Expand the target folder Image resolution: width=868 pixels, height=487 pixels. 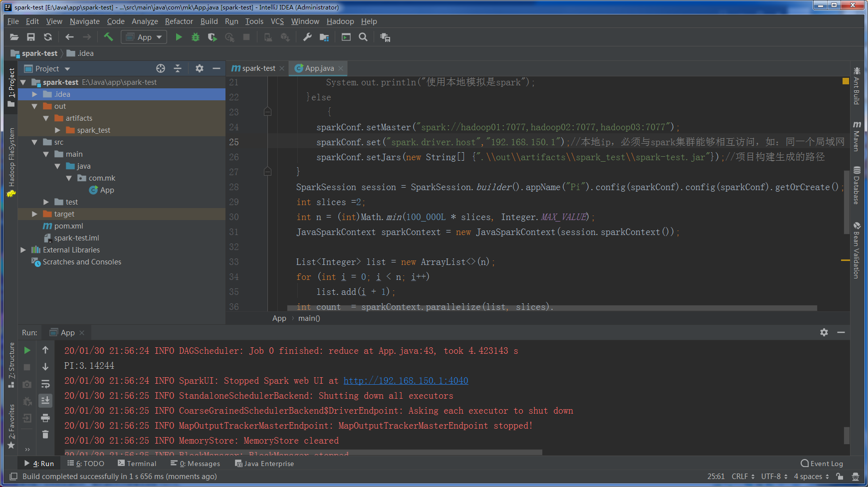click(x=34, y=214)
